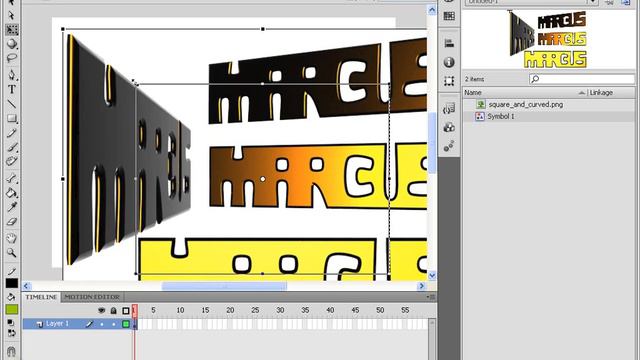Click the Symbol 1 movie clip icon

(480, 116)
